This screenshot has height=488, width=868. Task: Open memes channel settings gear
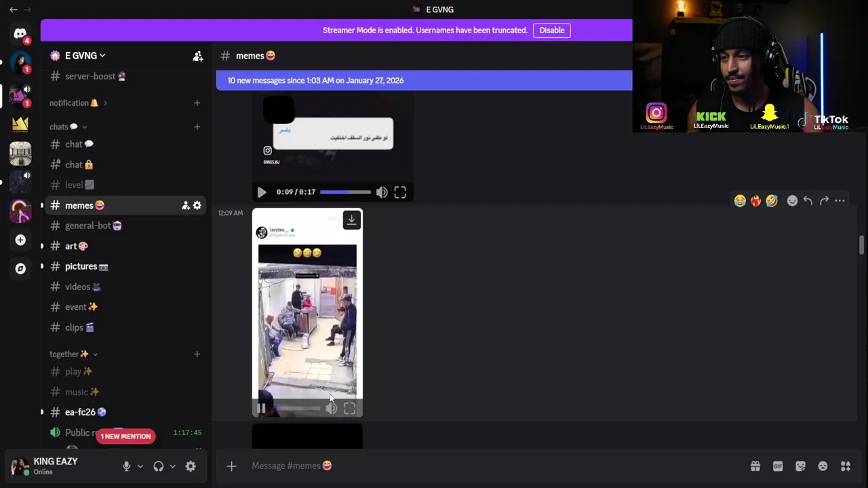[197, 205]
